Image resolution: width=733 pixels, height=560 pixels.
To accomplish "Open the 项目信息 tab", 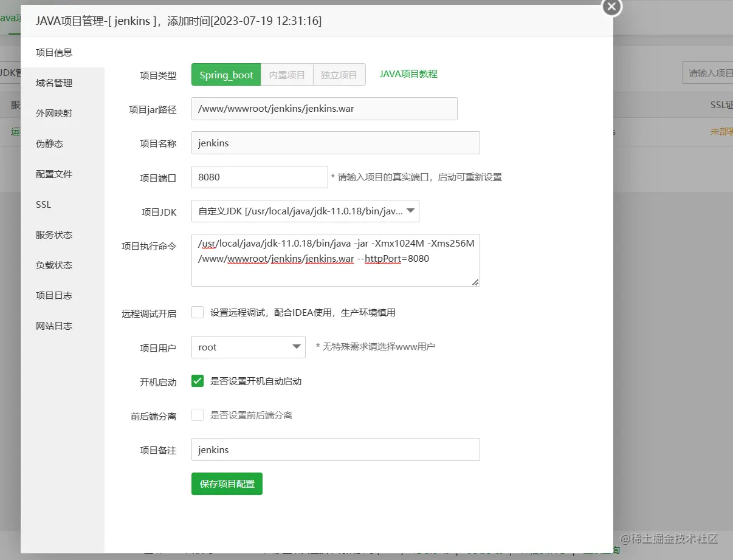I will (63, 52).
